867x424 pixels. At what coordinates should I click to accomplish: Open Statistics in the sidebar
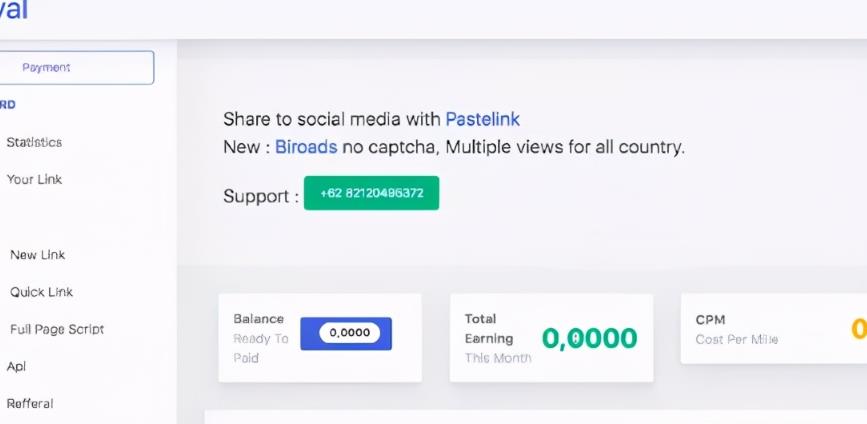click(34, 142)
